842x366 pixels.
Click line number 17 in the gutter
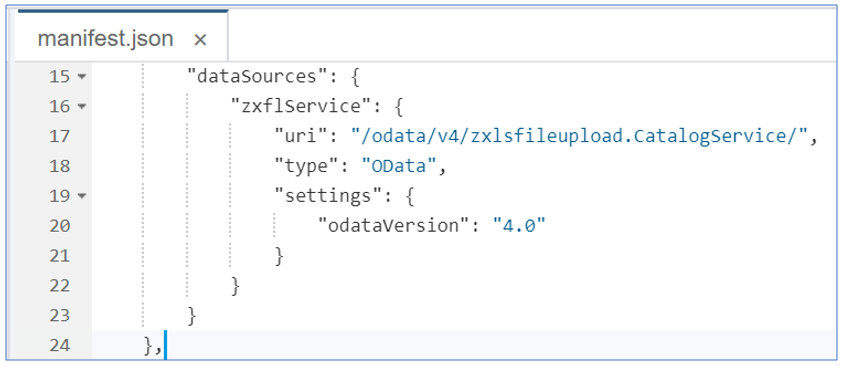pyautogui.click(x=60, y=137)
